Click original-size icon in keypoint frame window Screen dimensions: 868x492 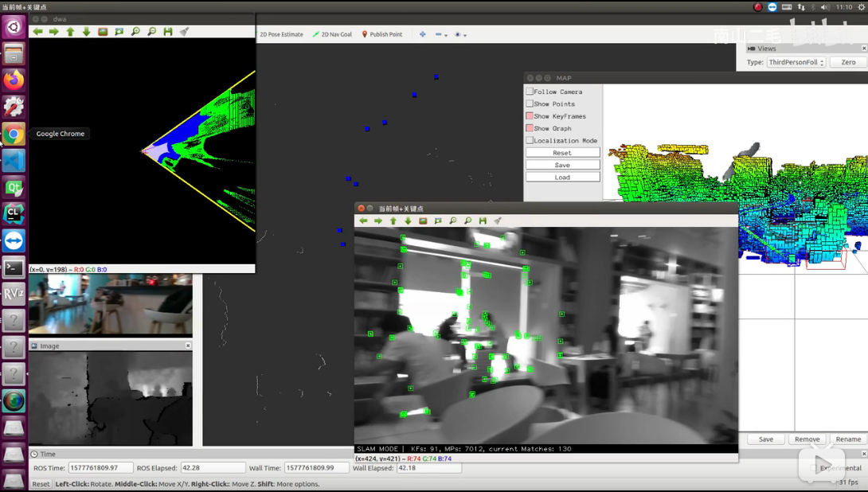coord(423,221)
